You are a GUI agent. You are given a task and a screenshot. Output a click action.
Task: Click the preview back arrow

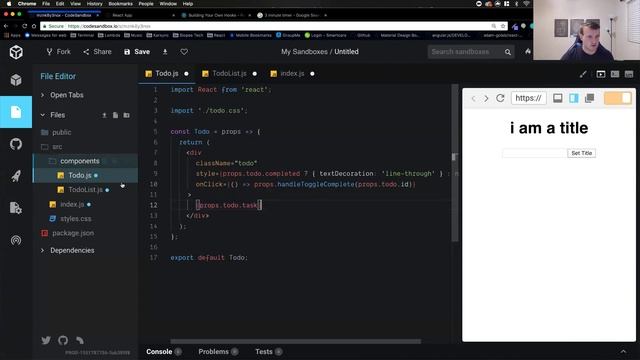coord(473,98)
